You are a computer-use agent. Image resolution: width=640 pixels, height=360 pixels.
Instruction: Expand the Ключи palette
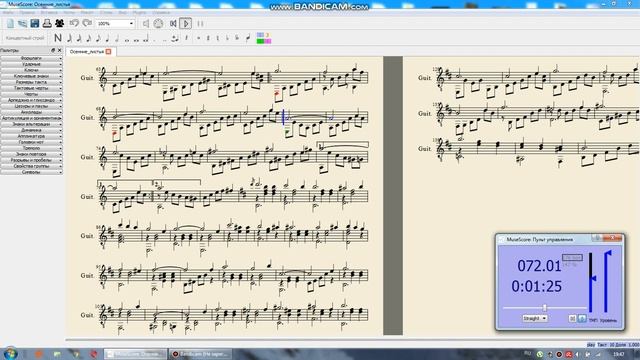tap(31, 70)
